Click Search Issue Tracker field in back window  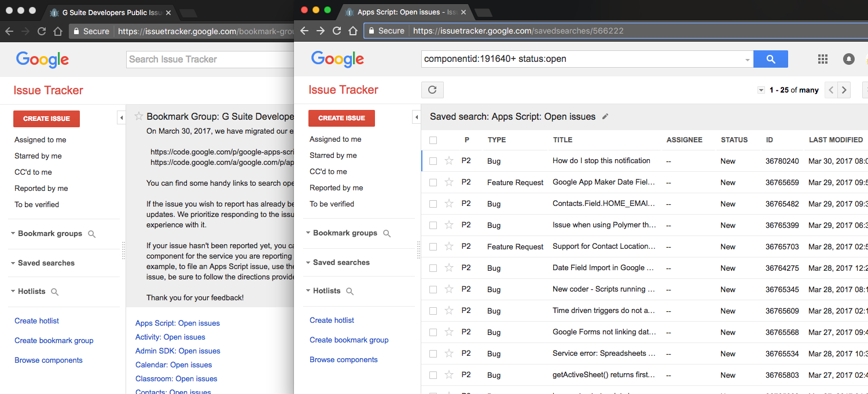pos(210,59)
